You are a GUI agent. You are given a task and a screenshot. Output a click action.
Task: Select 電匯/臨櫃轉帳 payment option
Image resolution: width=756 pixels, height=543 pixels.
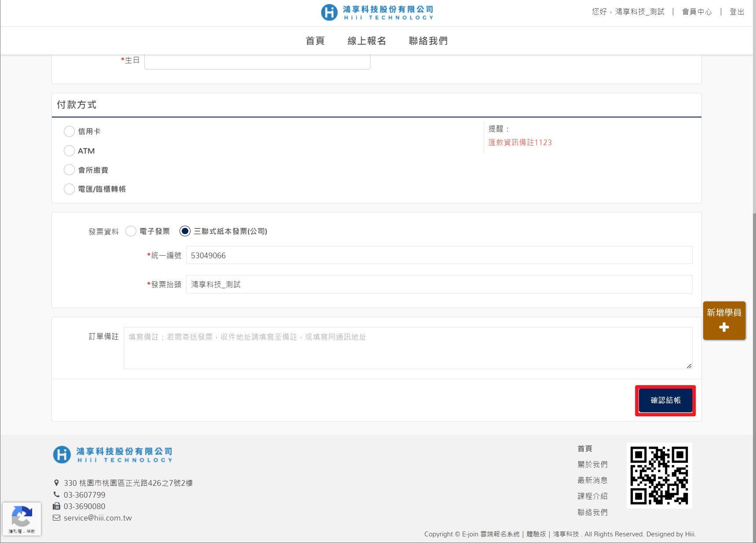tap(69, 189)
